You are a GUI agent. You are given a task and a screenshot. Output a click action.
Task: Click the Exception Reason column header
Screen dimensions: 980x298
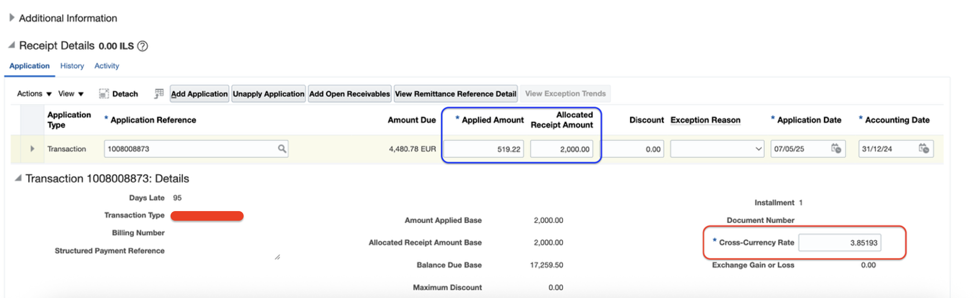(x=706, y=120)
